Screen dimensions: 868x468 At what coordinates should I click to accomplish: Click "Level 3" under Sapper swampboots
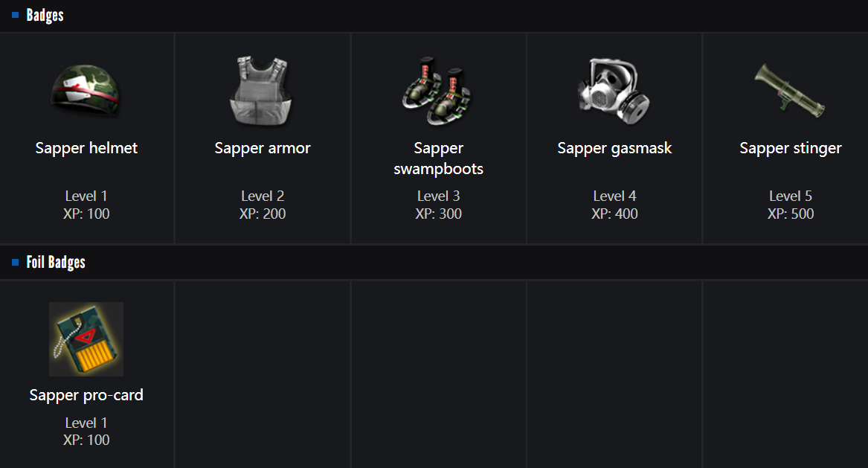coord(438,196)
